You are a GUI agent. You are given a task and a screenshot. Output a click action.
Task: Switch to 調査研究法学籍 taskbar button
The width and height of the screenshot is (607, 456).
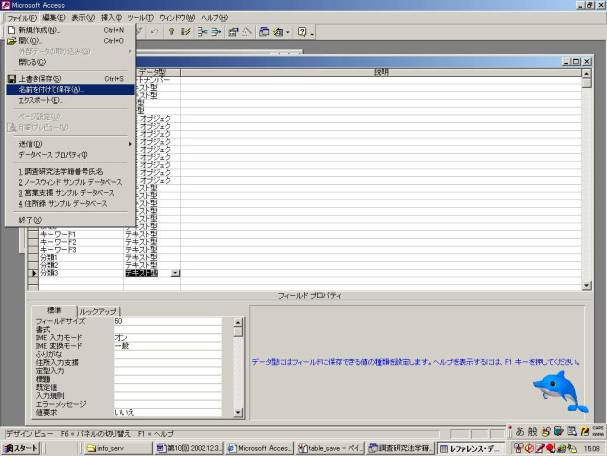coord(401,448)
